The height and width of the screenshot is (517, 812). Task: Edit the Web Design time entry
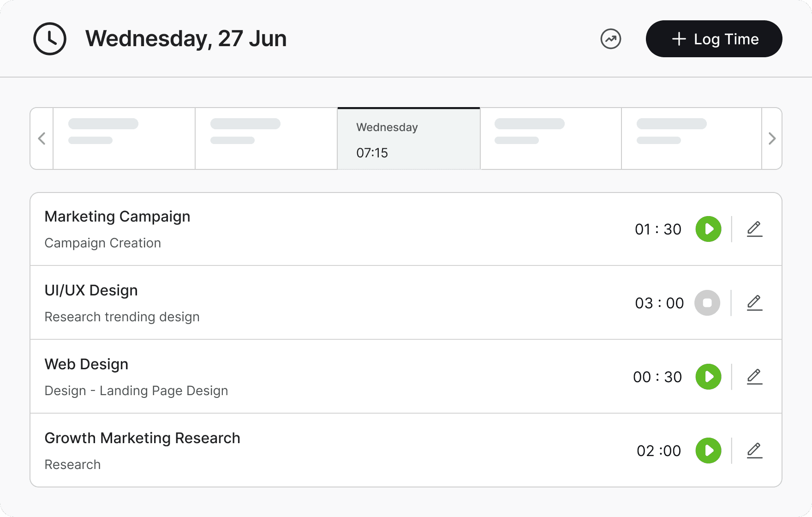pyautogui.click(x=754, y=377)
